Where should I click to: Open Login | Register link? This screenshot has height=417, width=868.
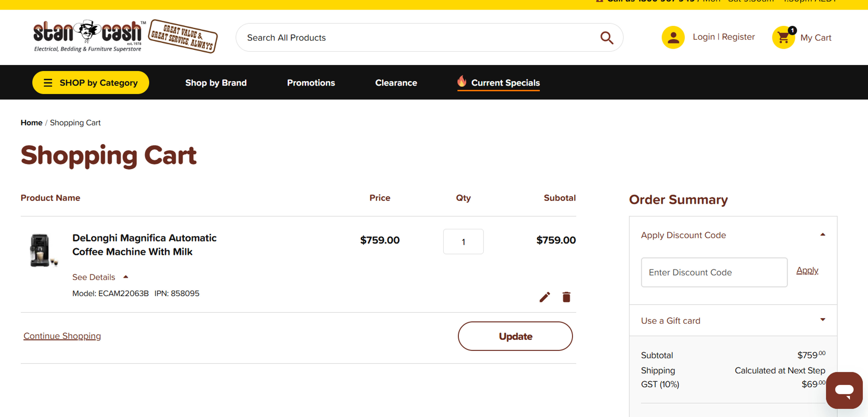coord(723,37)
